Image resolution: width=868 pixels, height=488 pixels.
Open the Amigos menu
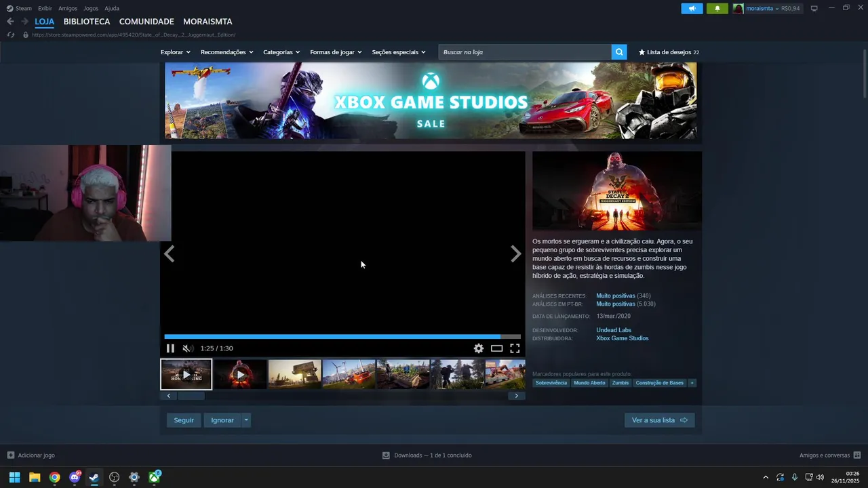click(68, 8)
